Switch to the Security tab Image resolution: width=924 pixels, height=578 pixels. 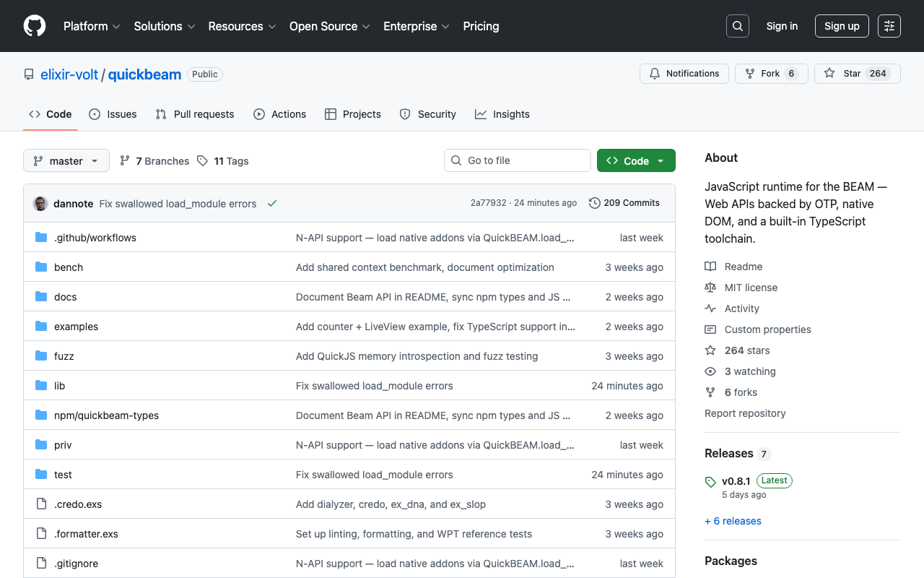(x=427, y=114)
